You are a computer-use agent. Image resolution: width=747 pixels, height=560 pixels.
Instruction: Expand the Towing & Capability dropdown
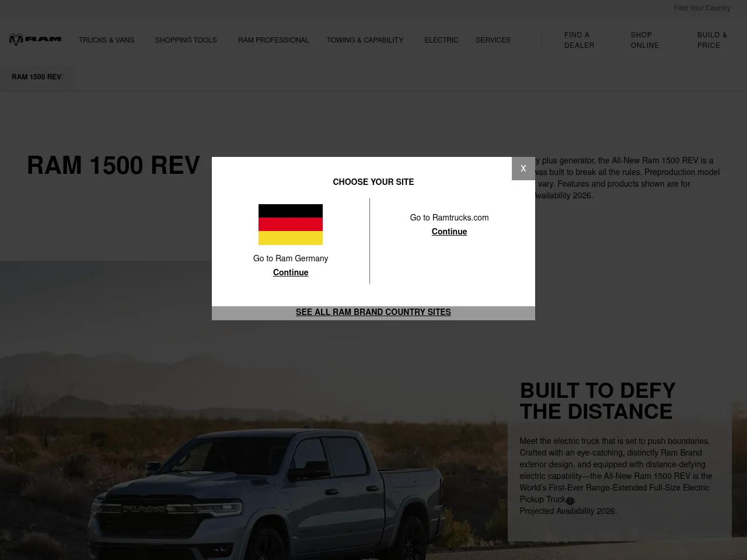click(x=365, y=40)
